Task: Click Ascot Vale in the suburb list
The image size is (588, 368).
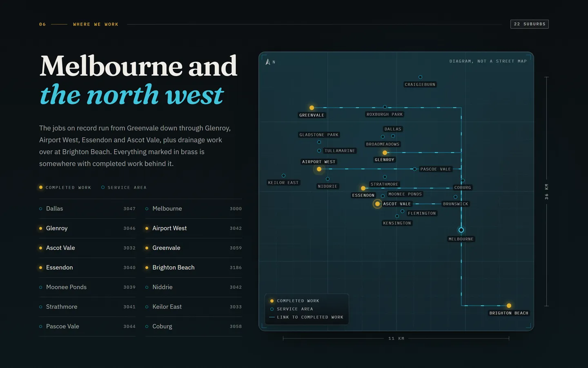Action: [87, 248]
